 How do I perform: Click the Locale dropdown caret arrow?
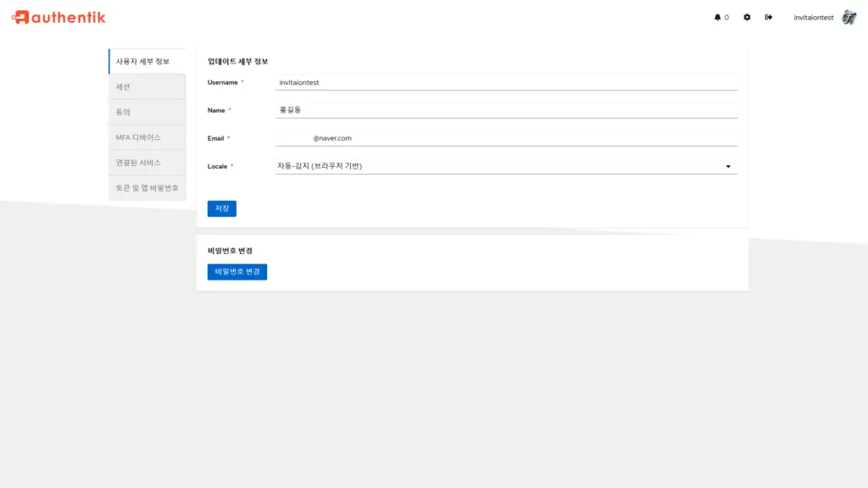click(x=728, y=166)
